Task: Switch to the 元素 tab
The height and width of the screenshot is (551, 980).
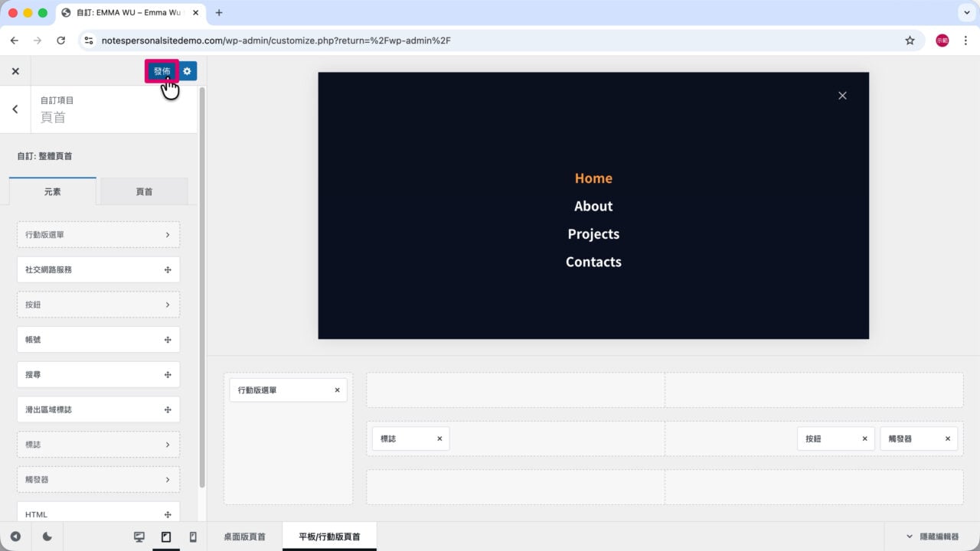Action: (x=53, y=191)
